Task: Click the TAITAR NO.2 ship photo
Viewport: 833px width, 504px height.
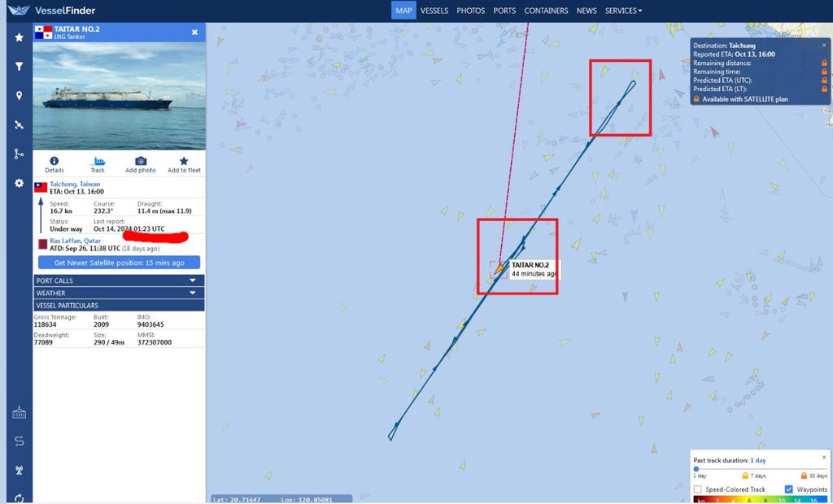Action: (119, 96)
